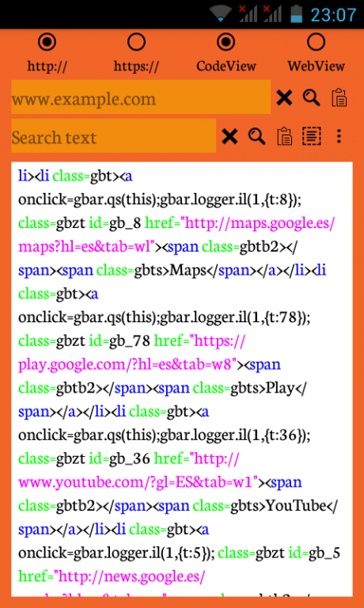Tap "gbts>YouTube" in the code
The height and width of the screenshot is (608, 364).
pos(279,506)
